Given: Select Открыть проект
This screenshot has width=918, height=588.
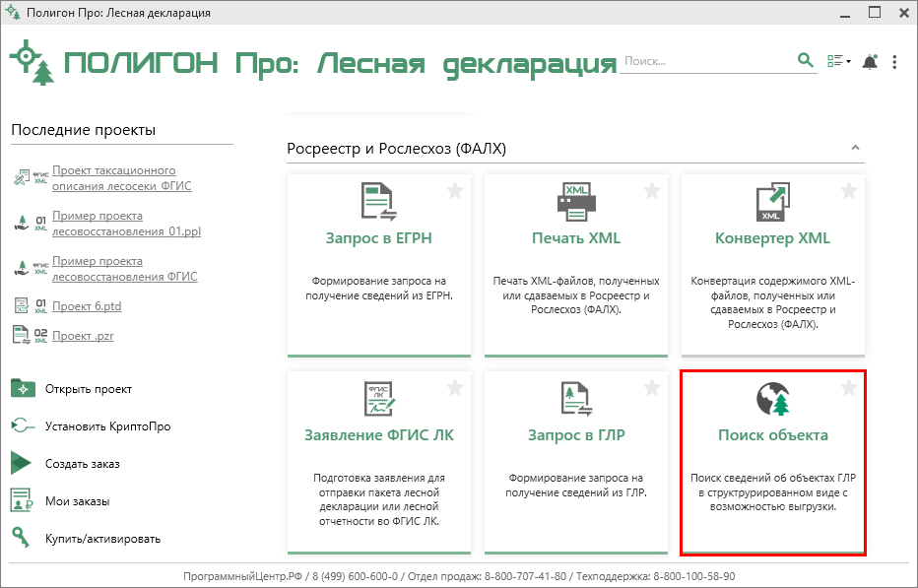Looking at the screenshot, I should click(89, 389).
